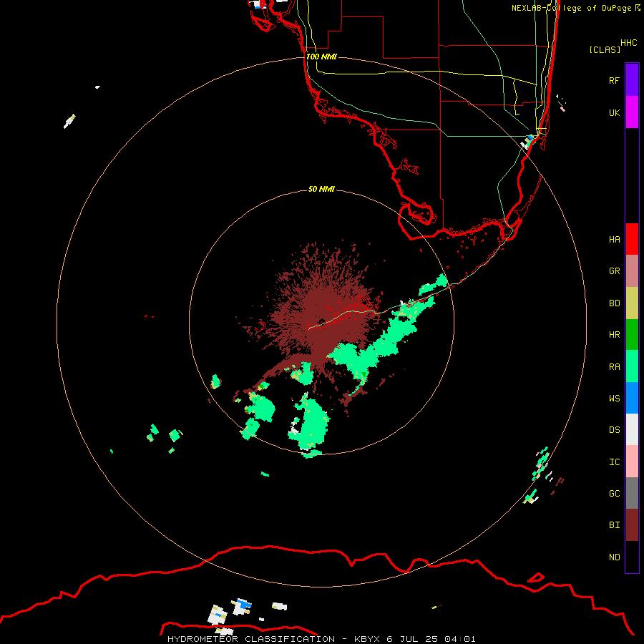The width and height of the screenshot is (644, 644).
Task: Click the RA light green legend swatch
Action: point(632,366)
